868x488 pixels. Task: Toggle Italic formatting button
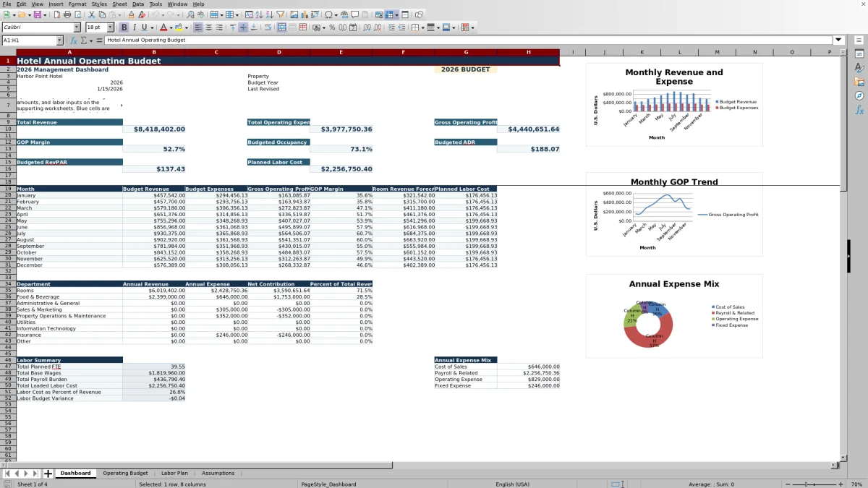[x=134, y=27]
